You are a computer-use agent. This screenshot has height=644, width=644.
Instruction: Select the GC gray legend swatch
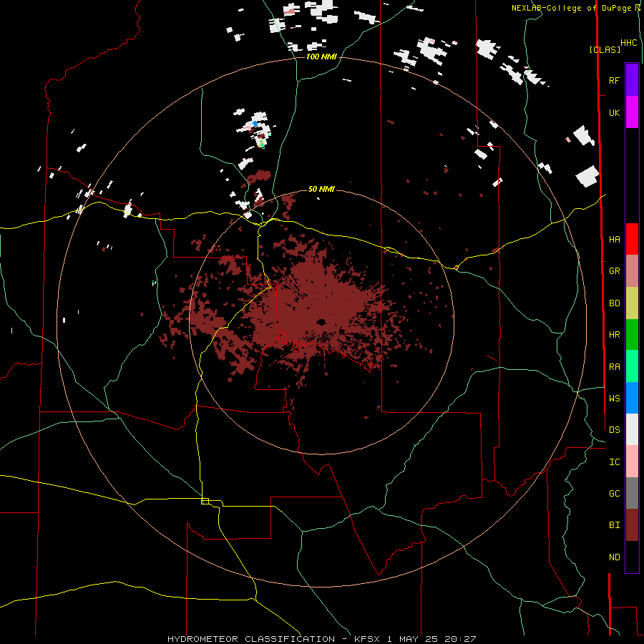coord(632,493)
